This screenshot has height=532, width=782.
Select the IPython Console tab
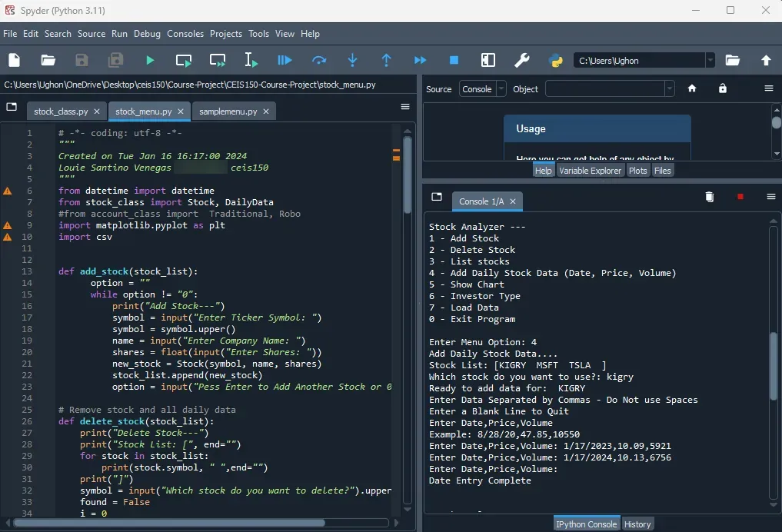pyautogui.click(x=587, y=524)
